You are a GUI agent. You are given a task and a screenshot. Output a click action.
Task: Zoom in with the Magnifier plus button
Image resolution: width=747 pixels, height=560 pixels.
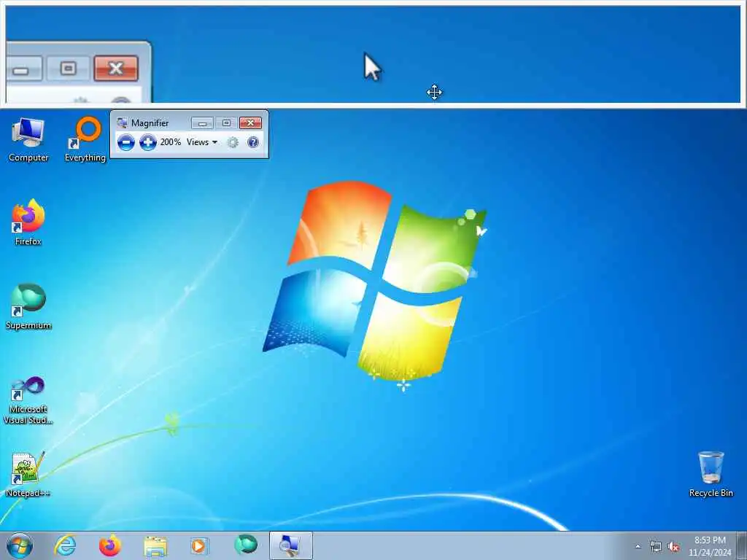(147, 142)
